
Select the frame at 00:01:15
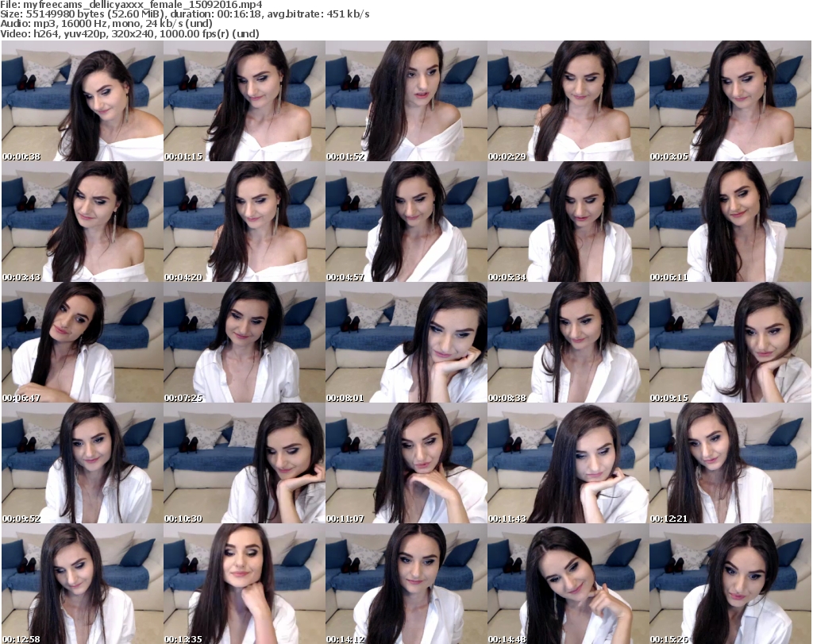[x=244, y=101]
